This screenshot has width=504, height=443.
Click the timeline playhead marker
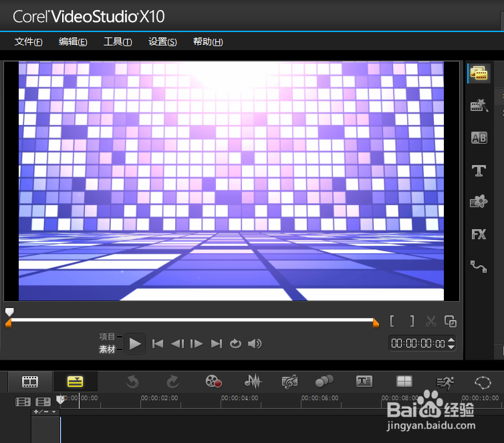click(59, 400)
